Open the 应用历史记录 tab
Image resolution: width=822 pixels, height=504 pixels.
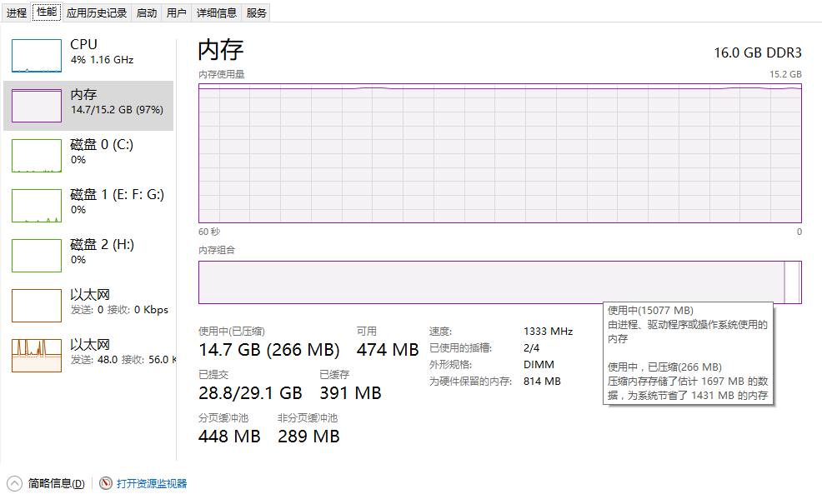[97, 12]
